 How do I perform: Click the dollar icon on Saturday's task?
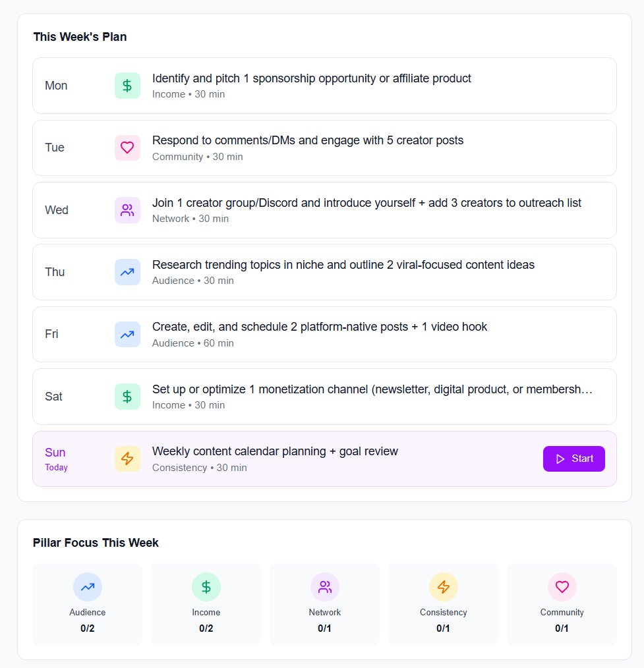pyautogui.click(x=127, y=397)
